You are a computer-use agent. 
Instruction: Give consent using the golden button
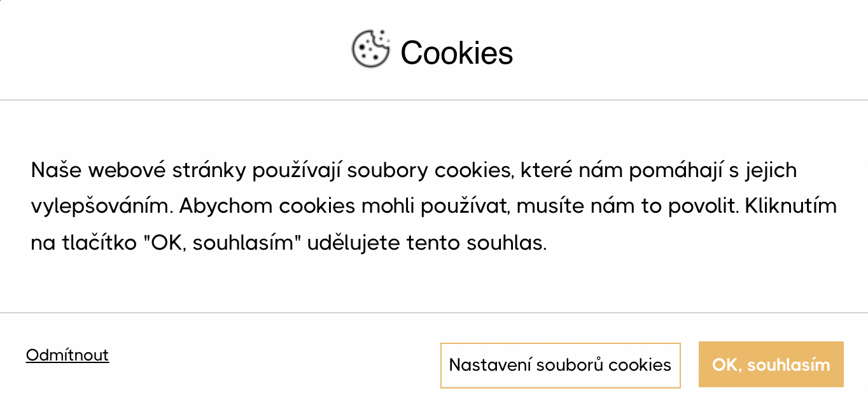coord(771,365)
